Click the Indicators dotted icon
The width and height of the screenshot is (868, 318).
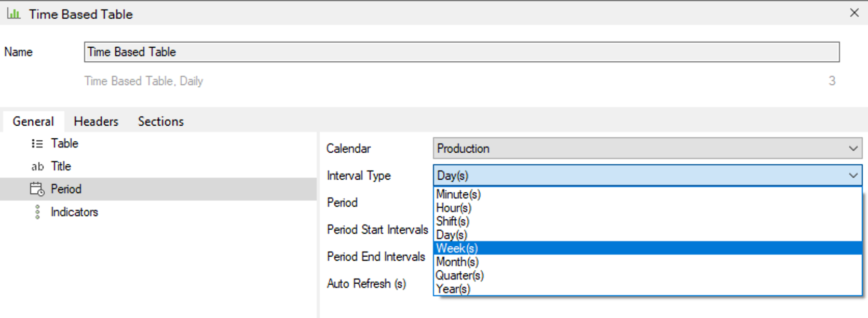pos(37,212)
